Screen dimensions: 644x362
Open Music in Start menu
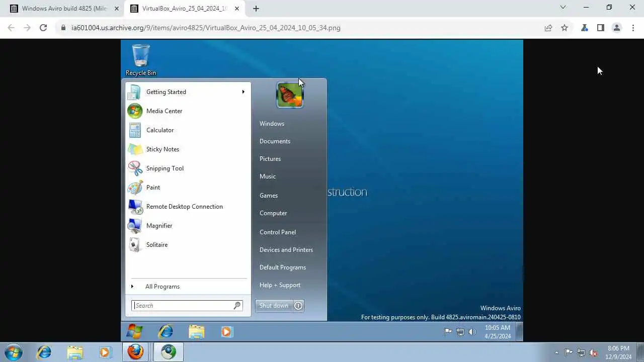[x=268, y=176]
